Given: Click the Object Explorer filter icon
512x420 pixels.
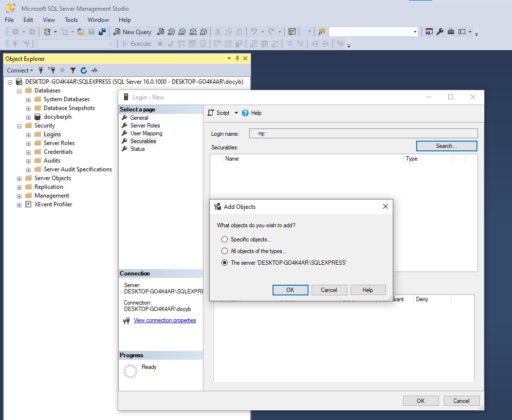Looking at the screenshot, I should (x=73, y=70).
